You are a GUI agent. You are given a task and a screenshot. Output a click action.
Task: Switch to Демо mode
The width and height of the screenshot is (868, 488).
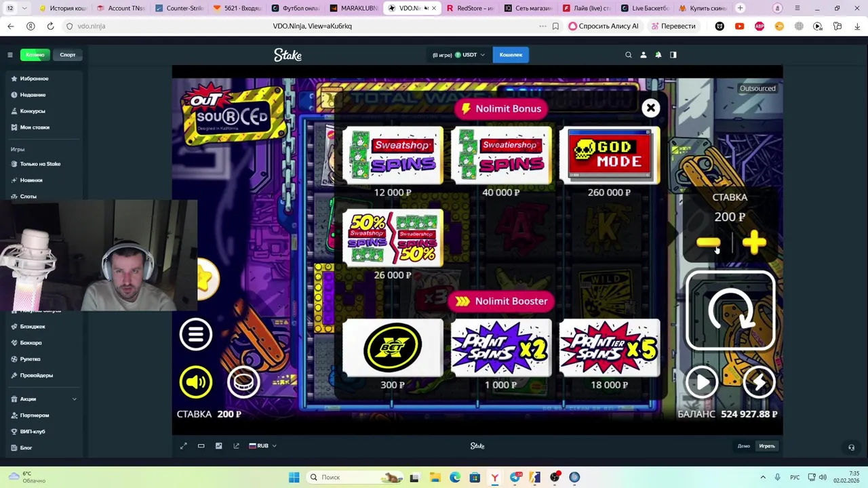pyautogui.click(x=744, y=446)
